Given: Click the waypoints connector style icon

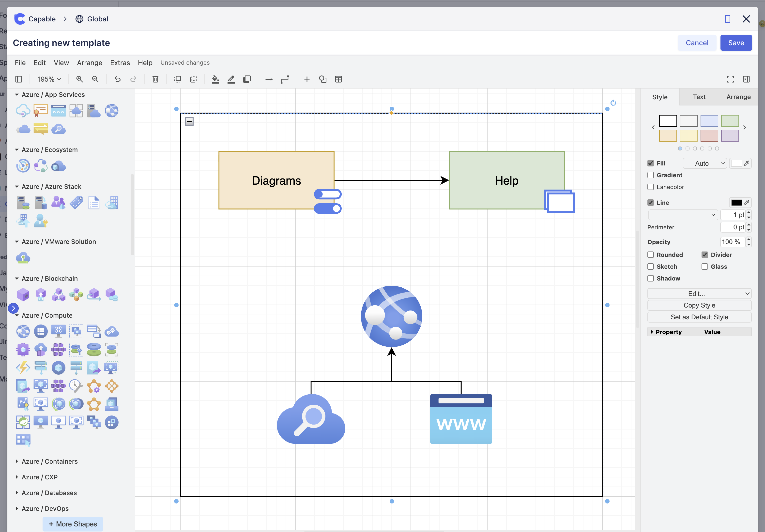Looking at the screenshot, I should pos(285,79).
